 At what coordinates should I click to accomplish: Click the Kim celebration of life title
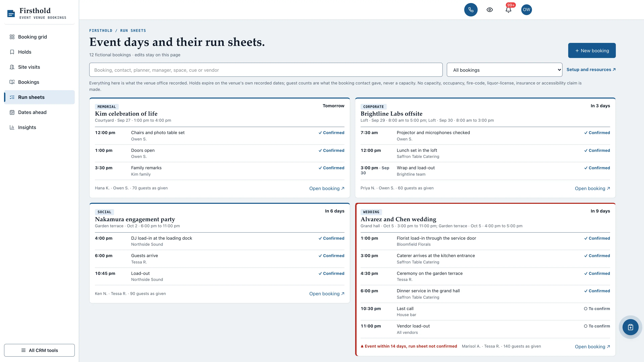(126, 114)
